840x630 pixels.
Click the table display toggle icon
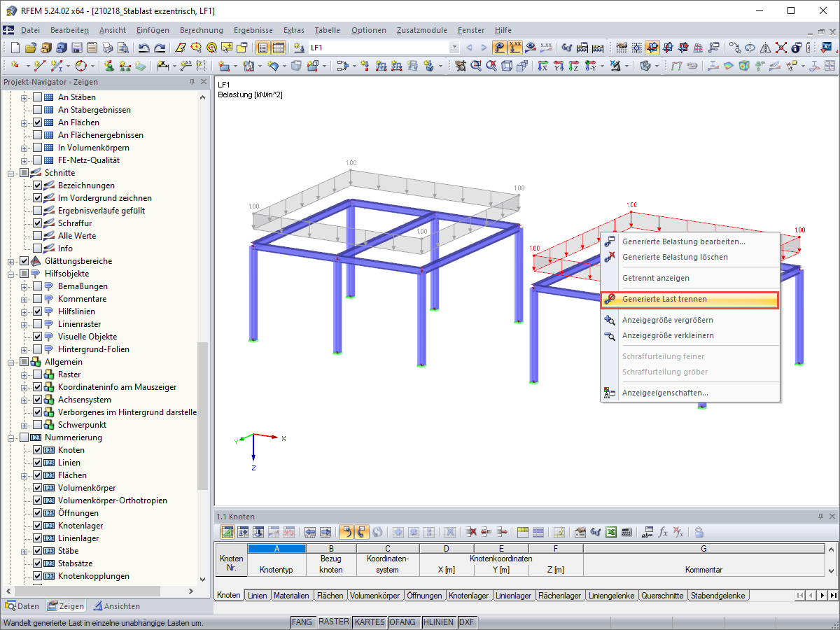279,48
